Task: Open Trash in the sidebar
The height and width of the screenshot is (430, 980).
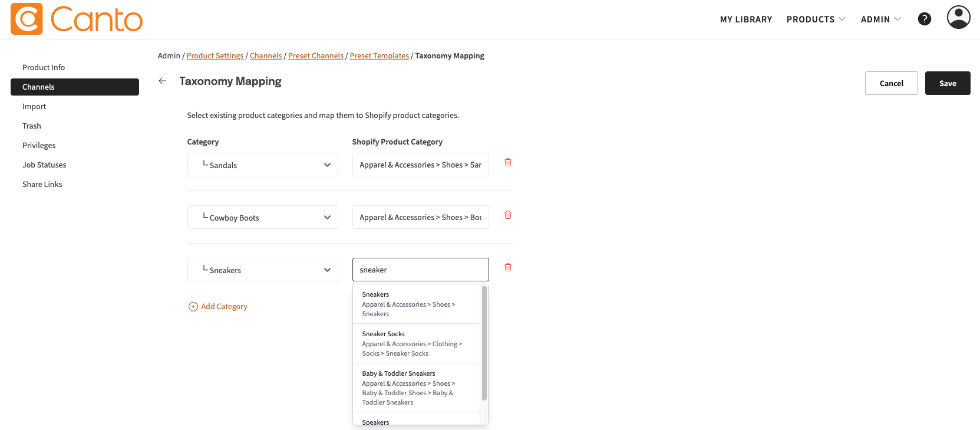Action: [75, 126]
